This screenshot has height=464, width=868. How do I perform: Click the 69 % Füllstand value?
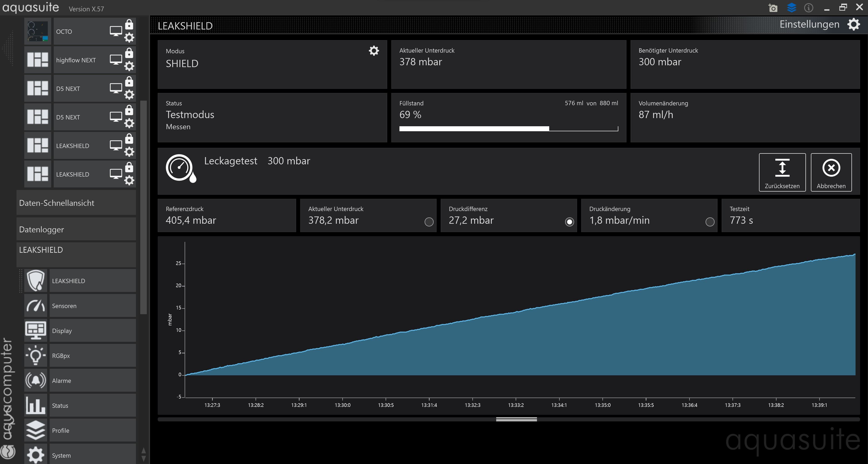click(410, 115)
